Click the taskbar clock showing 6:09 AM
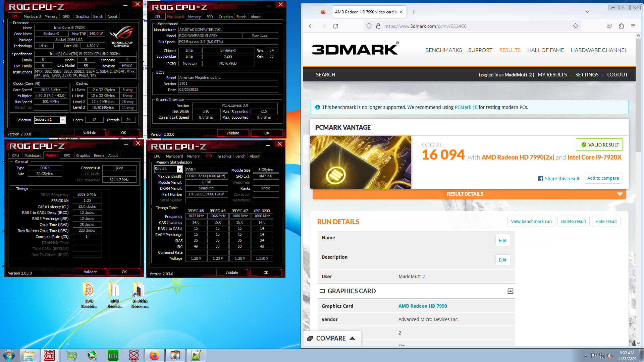This screenshot has height=362, width=644. coord(627,356)
